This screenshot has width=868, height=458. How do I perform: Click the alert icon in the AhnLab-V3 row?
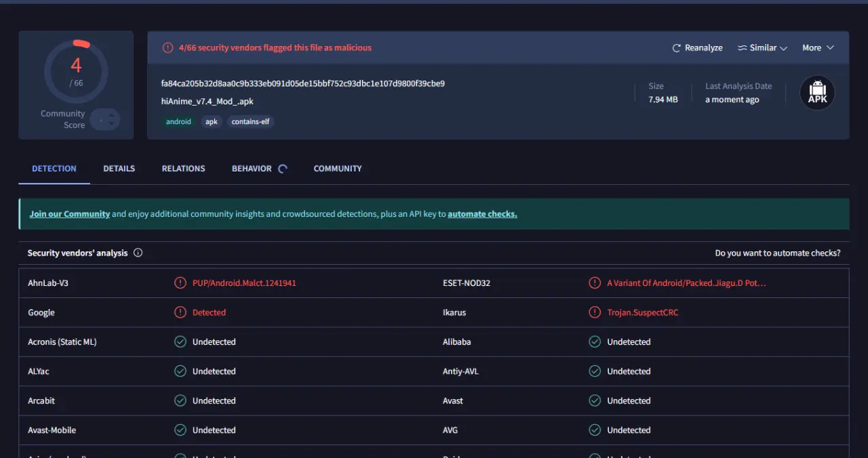coord(180,283)
